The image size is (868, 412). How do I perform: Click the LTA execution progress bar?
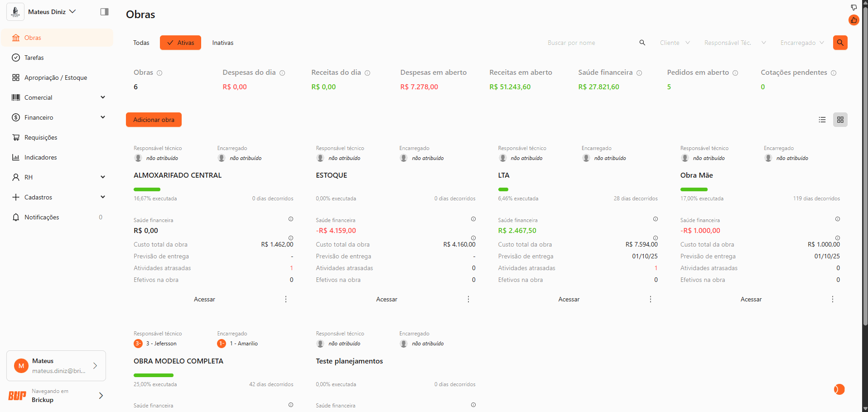tap(503, 189)
